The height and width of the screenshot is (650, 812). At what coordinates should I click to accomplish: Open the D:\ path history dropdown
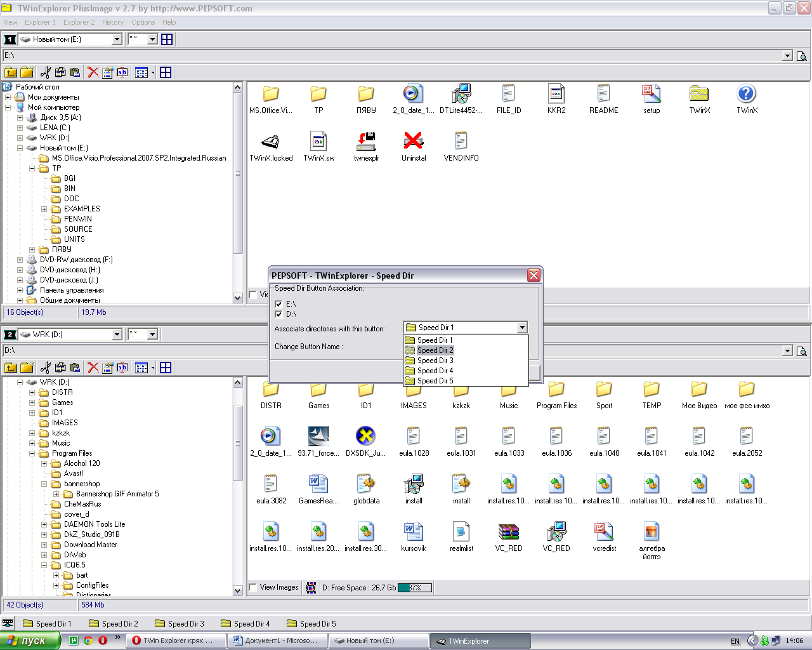[x=787, y=351]
